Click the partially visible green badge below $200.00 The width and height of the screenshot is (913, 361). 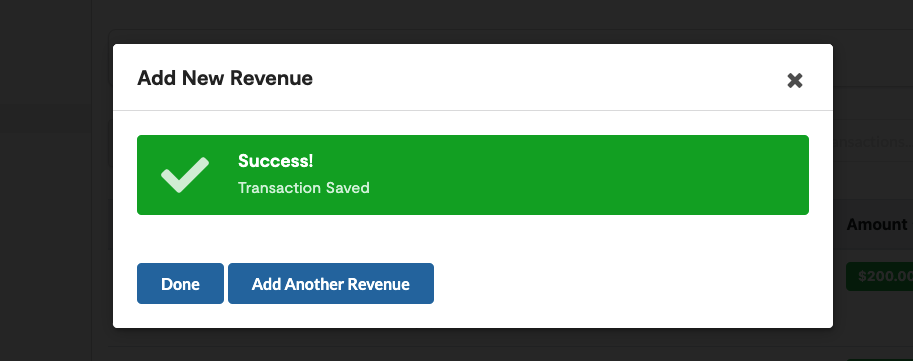879,359
